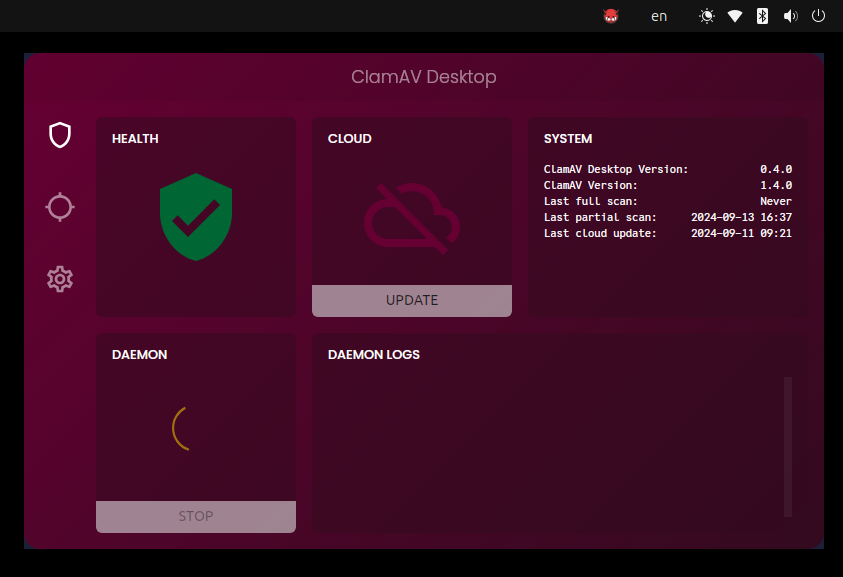This screenshot has height=577, width=843.
Task: Click the 'SYSTEM' card heading
Action: pos(568,139)
